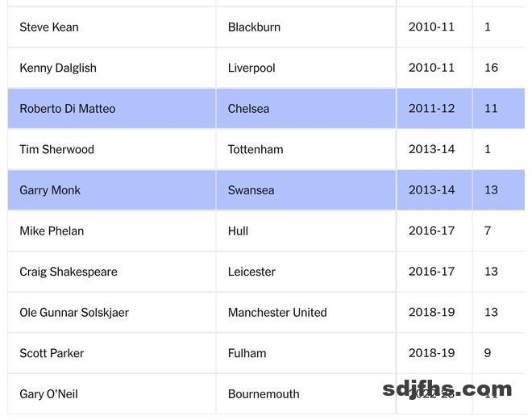532x420 pixels.
Task: Select the Manchester United club cell
Action: pos(277,313)
